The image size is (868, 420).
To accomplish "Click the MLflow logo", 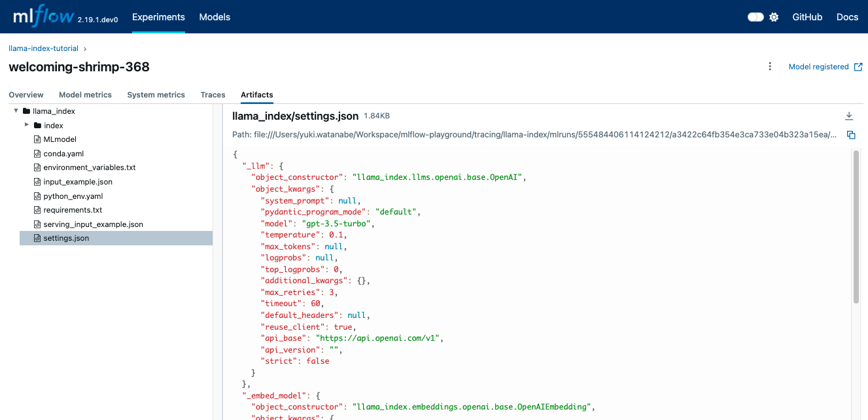I will (43, 16).
